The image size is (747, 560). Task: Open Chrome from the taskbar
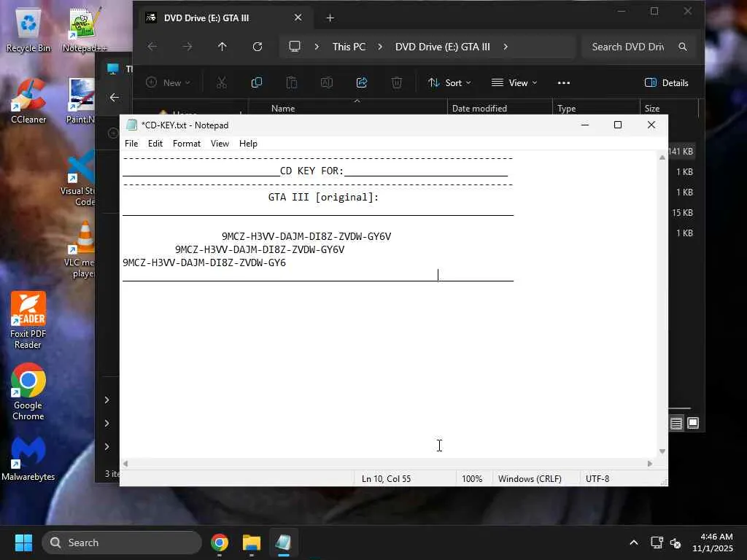[219, 542]
